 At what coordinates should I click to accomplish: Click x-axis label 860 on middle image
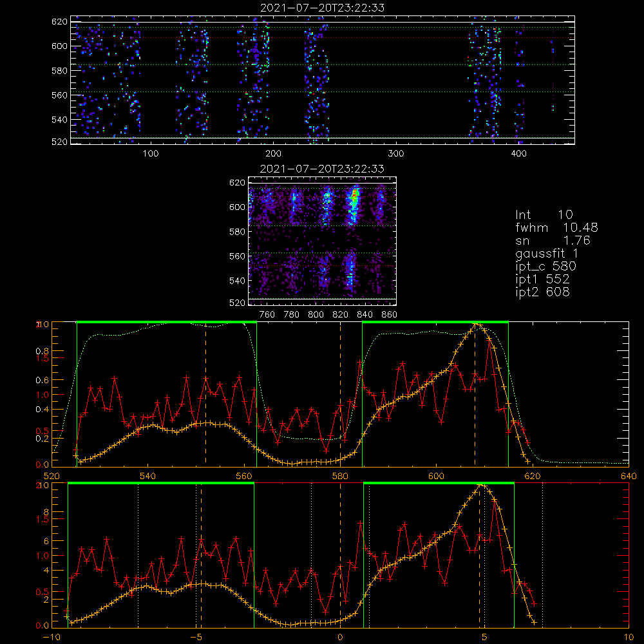coord(390,315)
